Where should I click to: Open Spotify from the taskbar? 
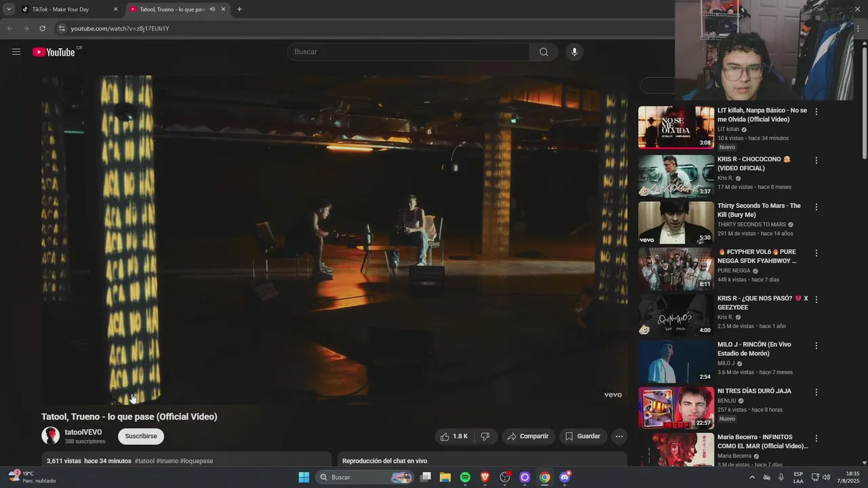tap(465, 477)
